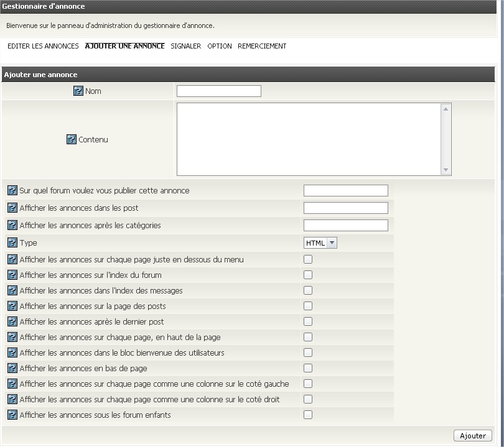The width and height of the screenshot is (504, 447).
Task: Click help icon for 'dans les post' row
Action: pyautogui.click(x=12, y=208)
